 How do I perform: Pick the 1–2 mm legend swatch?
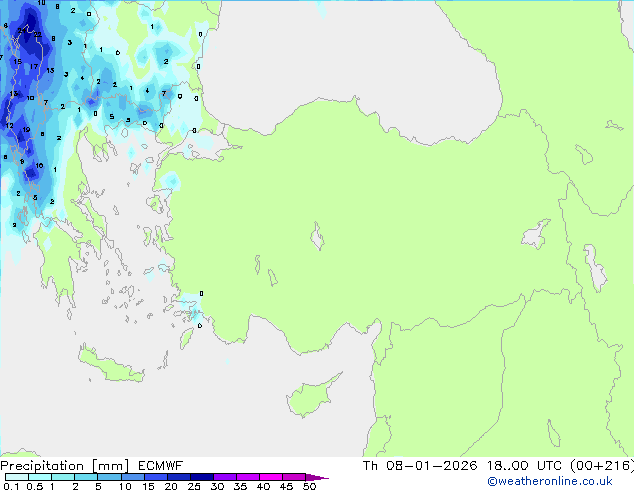[x=63, y=477]
